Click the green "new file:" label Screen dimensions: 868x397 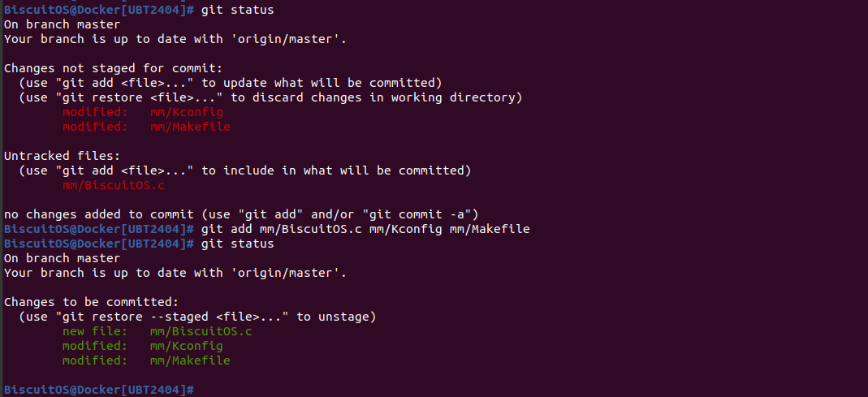95,331
